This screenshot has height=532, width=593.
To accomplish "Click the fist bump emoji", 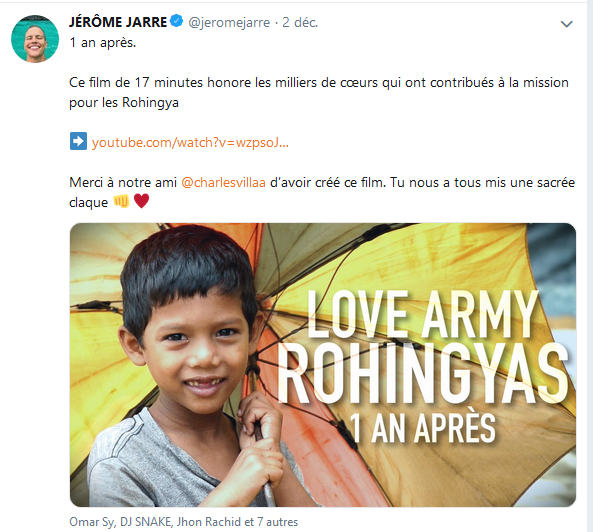I will [x=121, y=201].
